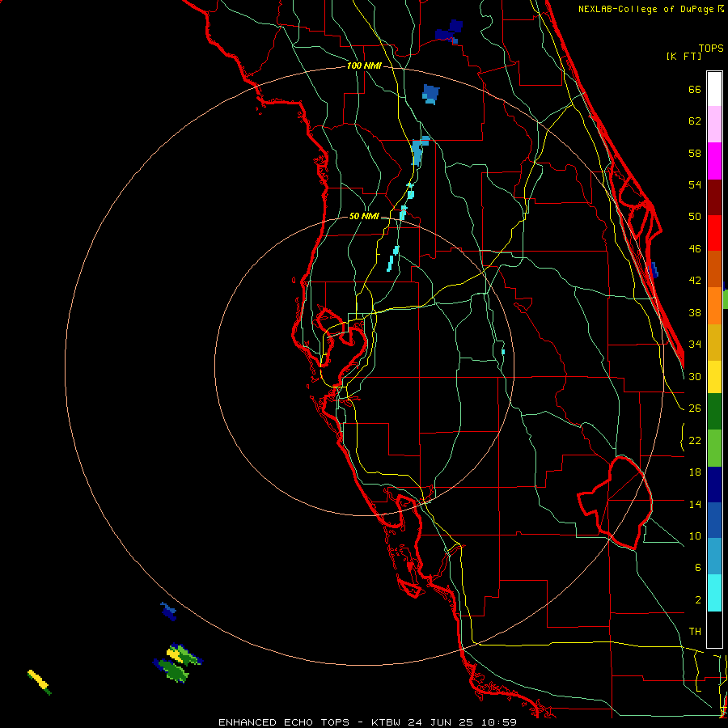Click the legend value '34'
This screenshot has height=728, width=728.
coord(695,345)
